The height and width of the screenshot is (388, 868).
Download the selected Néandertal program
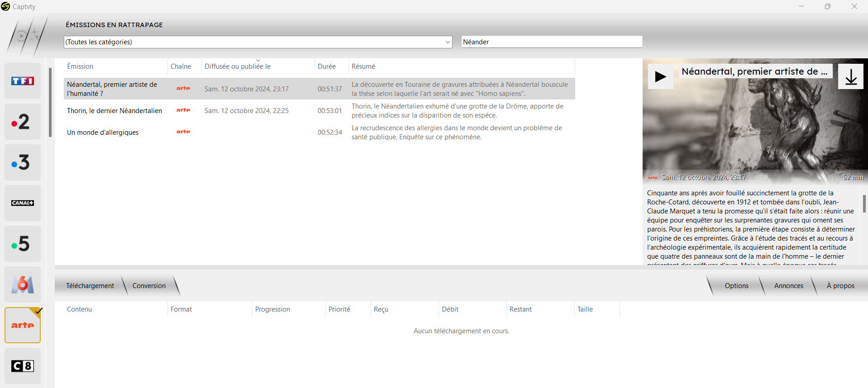click(850, 76)
